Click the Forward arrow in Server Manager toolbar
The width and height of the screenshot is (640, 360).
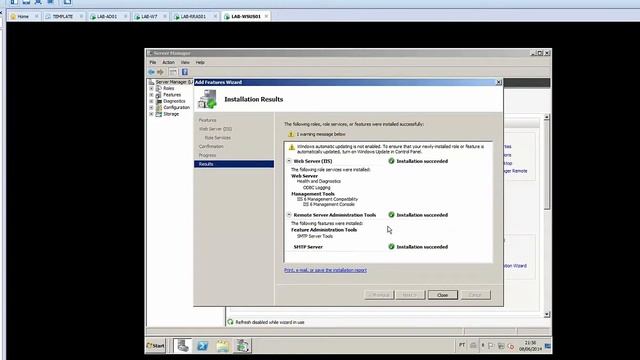(160, 72)
